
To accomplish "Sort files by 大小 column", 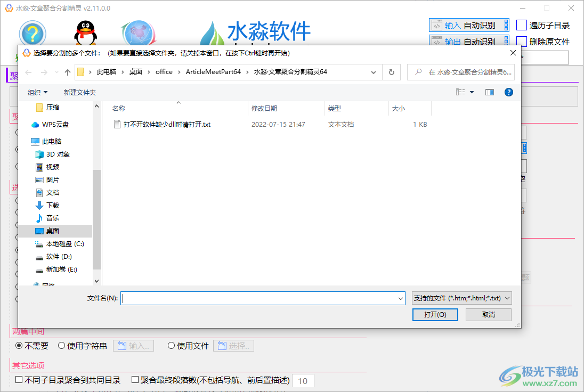I will tap(398, 108).
